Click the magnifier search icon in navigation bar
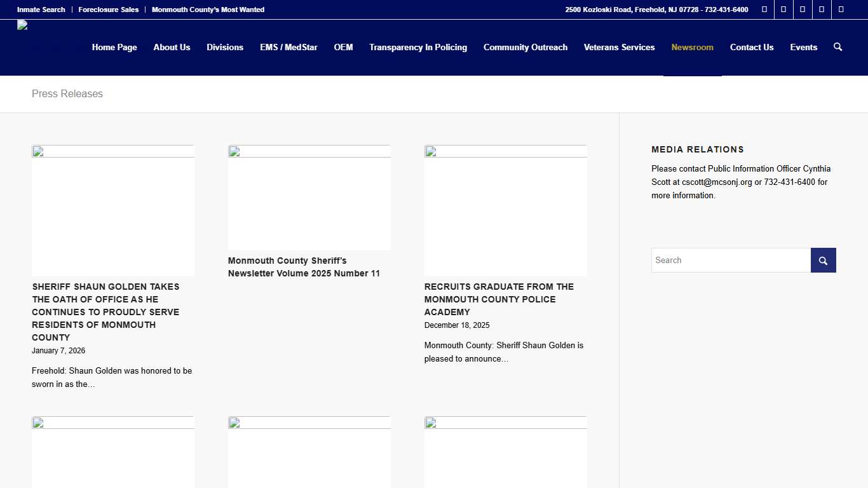 pos(837,47)
